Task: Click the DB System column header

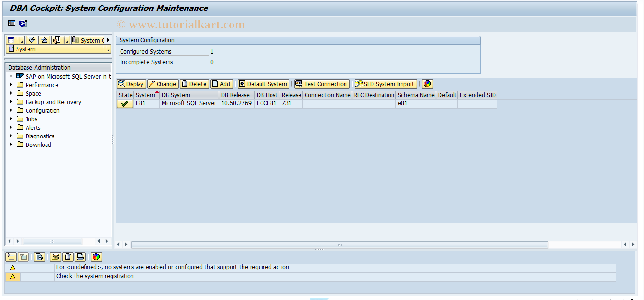Action: point(189,95)
